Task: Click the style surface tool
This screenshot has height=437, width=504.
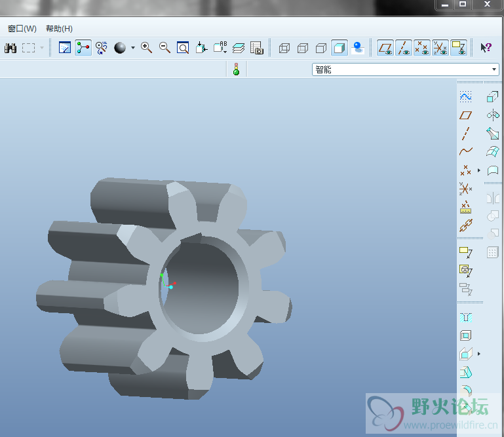Action: pyautogui.click(x=492, y=170)
